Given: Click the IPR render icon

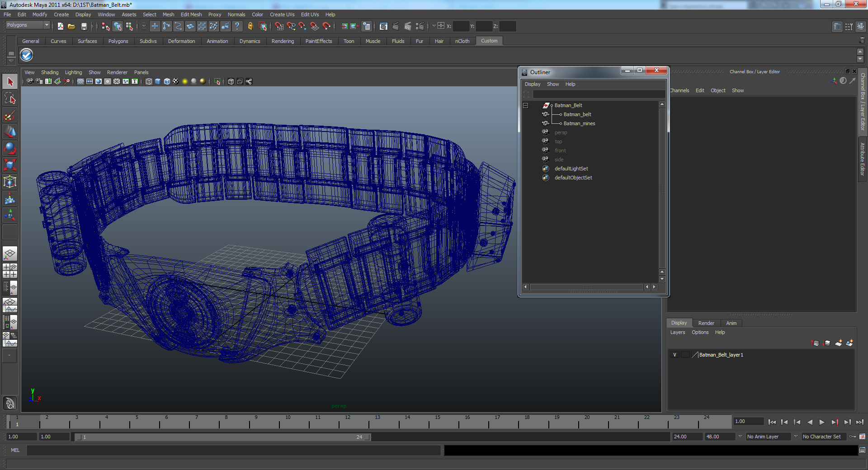Looking at the screenshot, I should click(x=407, y=27).
